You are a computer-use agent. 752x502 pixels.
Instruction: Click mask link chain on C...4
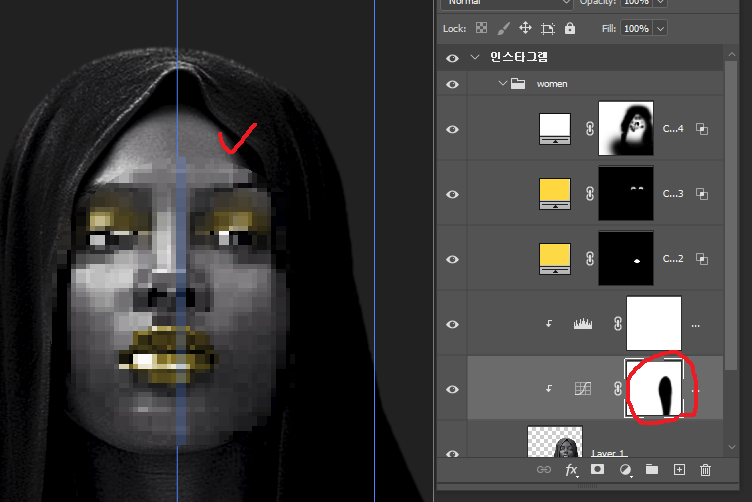pyautogui.click(x=590, y=128)
